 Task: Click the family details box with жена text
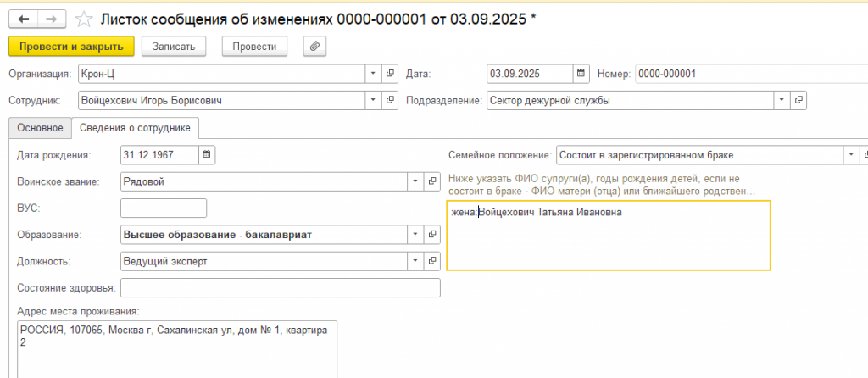coord(609,236)
